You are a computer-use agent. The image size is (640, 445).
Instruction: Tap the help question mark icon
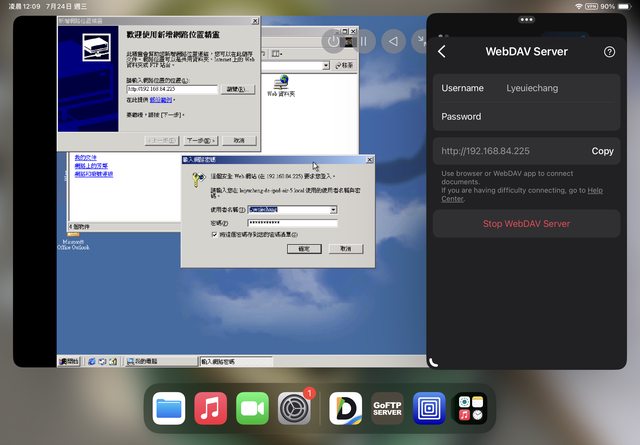pyautogui.click(x=609, y=52)
